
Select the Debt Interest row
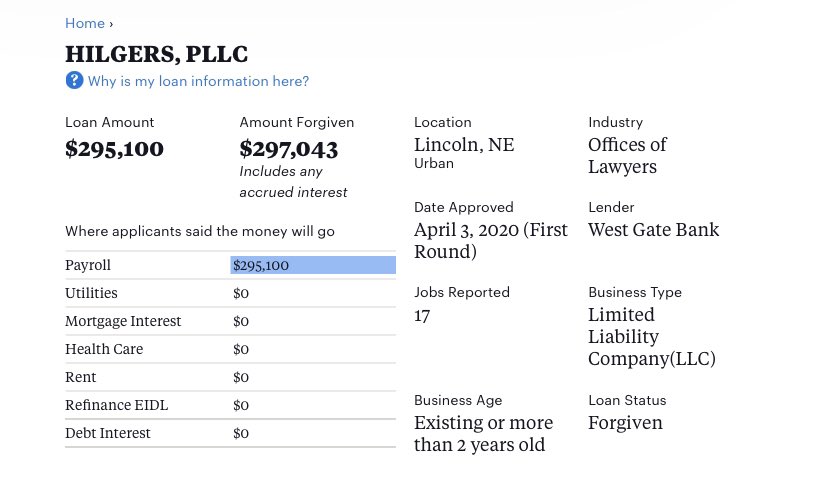point(230,433)
